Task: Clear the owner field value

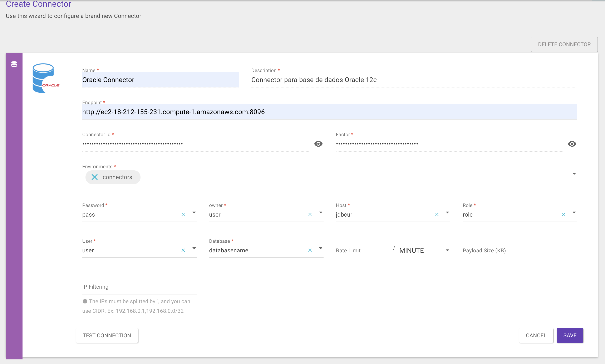Action: pos(310,214)
